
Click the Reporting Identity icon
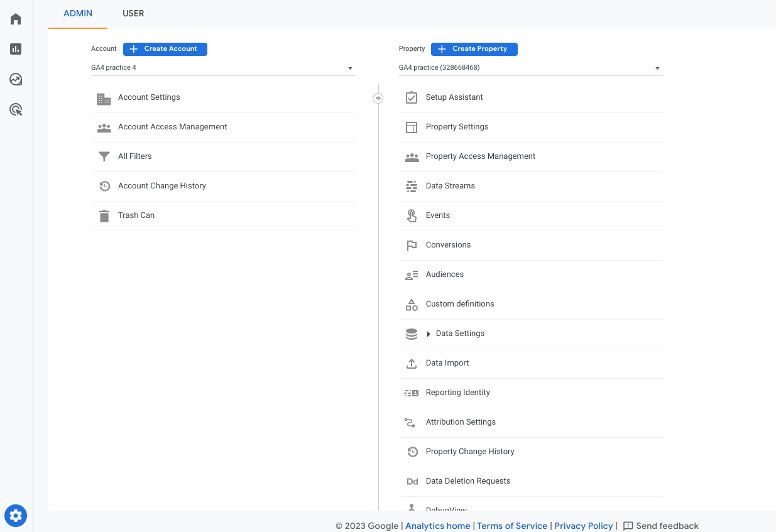(412, 393)
